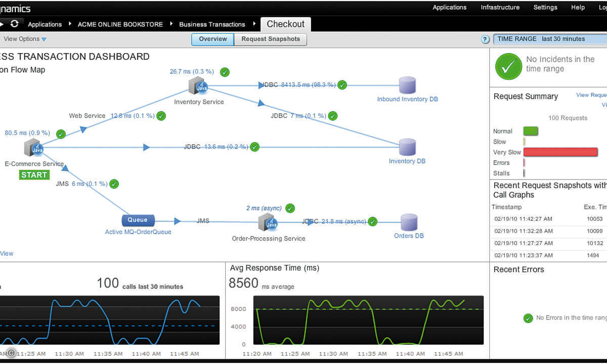
Task: Click the health check next to 26.7 ms
Action: tap(225, 72)
